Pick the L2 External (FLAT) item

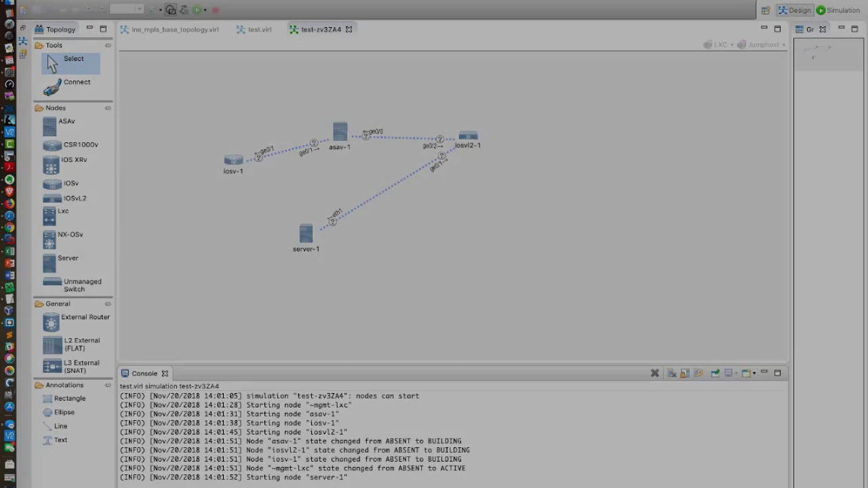[x=72, y=344]
